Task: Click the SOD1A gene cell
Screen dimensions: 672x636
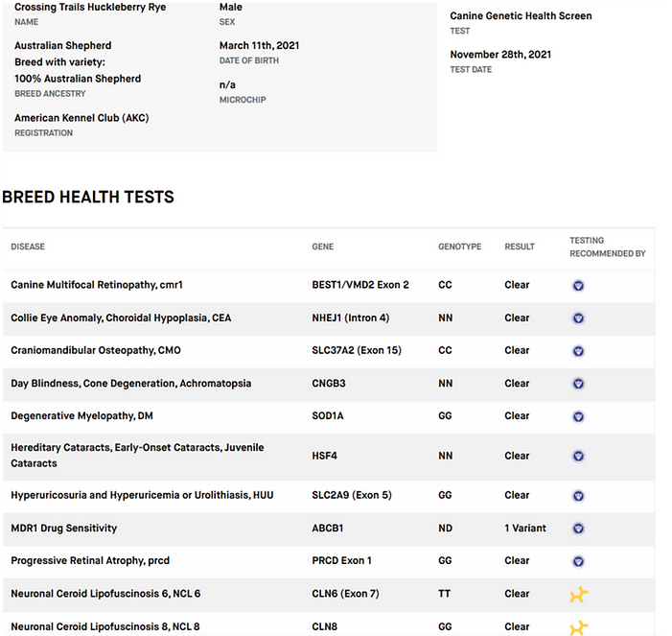Action: (x=328, y=416)
